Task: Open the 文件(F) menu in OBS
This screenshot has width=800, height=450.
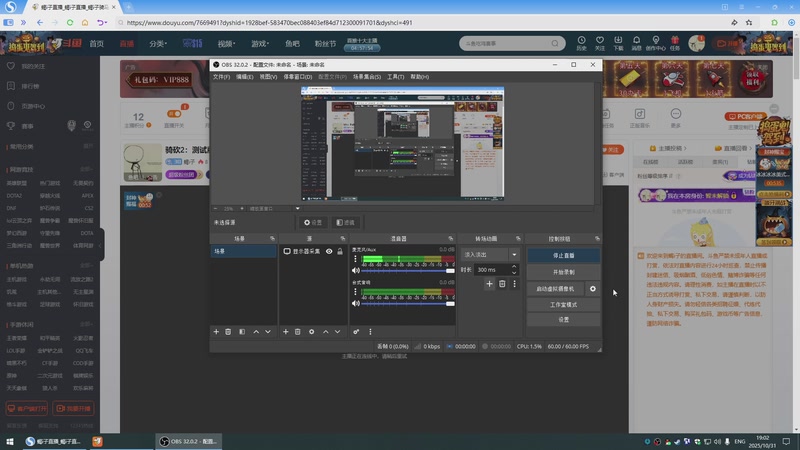Action: [221, 76]
